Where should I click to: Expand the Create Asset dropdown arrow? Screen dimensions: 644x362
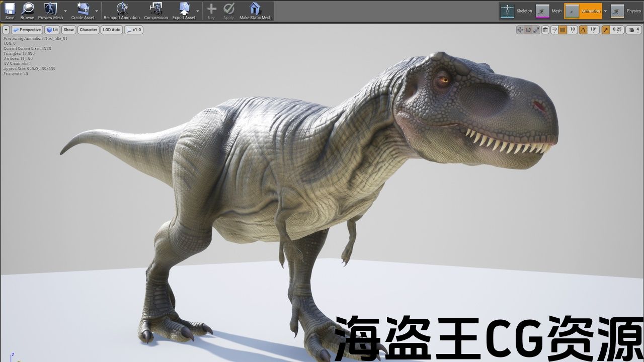[x=97, y=11]
